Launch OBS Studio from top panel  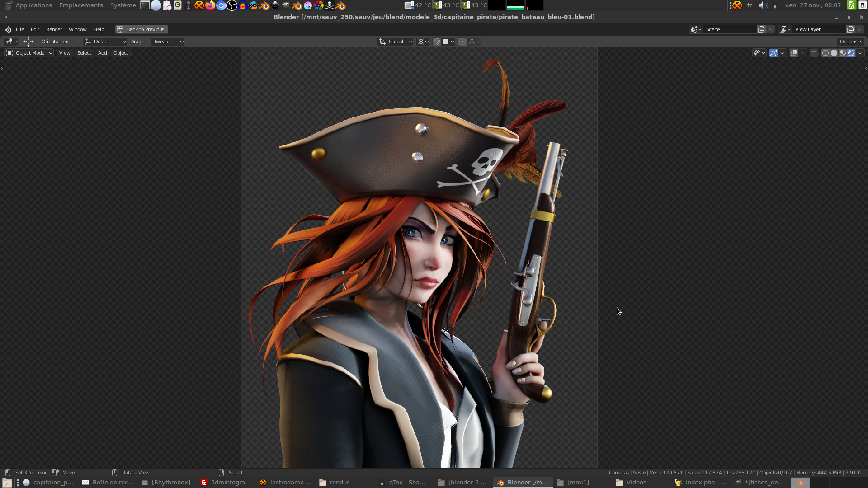click(232, 5)
